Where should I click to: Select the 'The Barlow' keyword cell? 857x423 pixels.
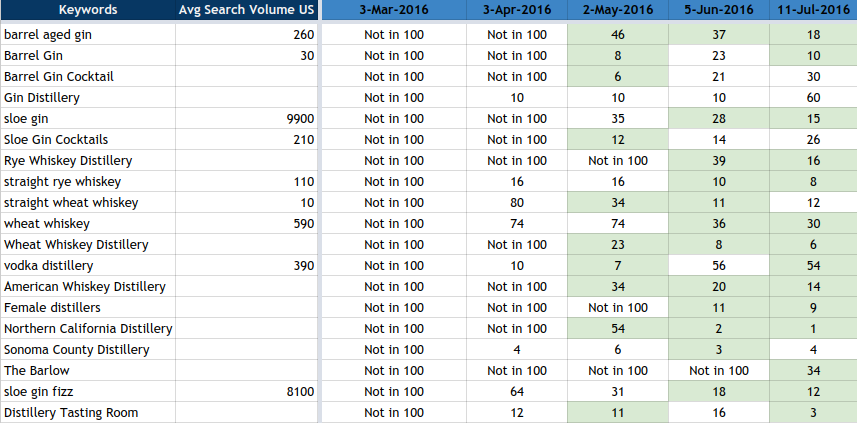(88, 371)
